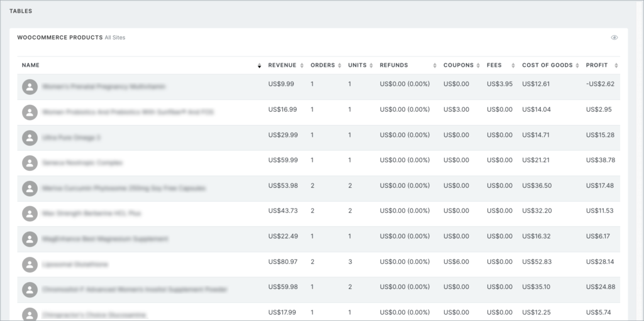644x321 pixels.
Task: Click the avatar icon in the US$22.49 revenue row
Action: tap(30, 239)
